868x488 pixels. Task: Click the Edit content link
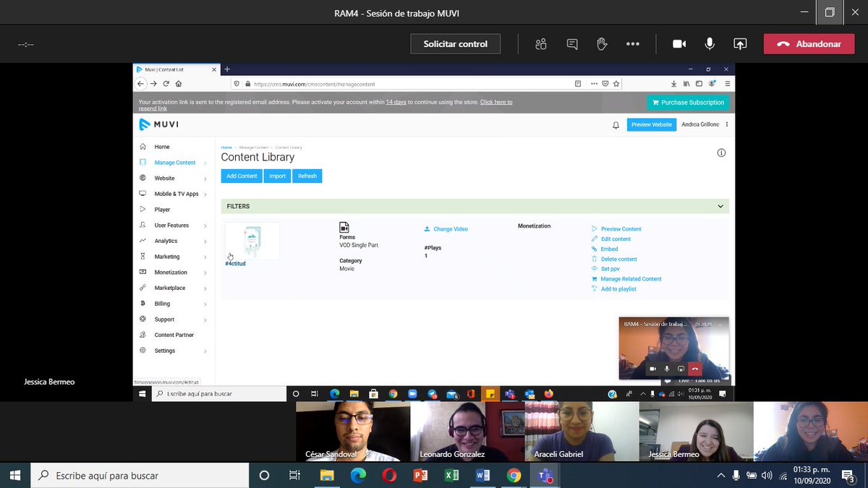point(611,239)
